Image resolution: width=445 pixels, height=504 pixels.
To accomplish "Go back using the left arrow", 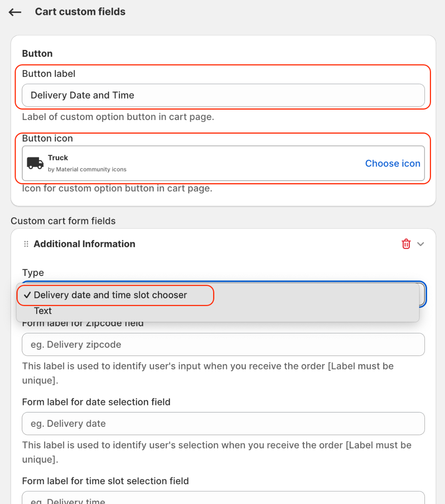I will 15,12.
